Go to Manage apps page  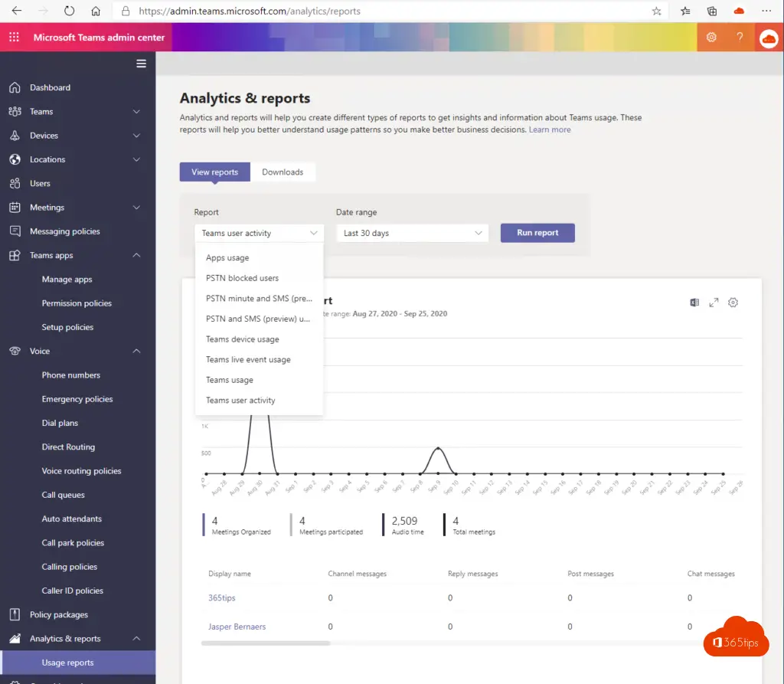tap(67, 280)
